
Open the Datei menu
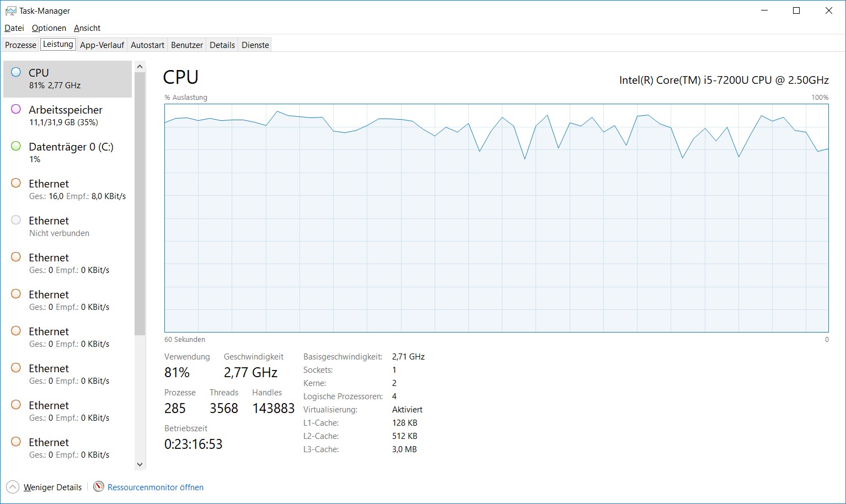point(14,28)
